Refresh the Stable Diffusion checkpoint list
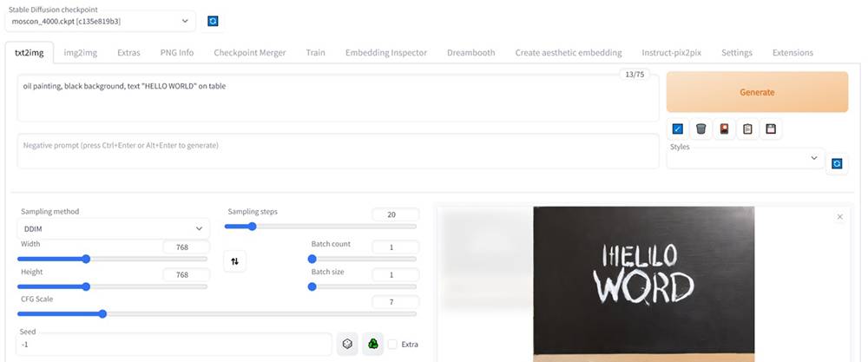Screen dimensions: 868x362 [x=213, y=21]
